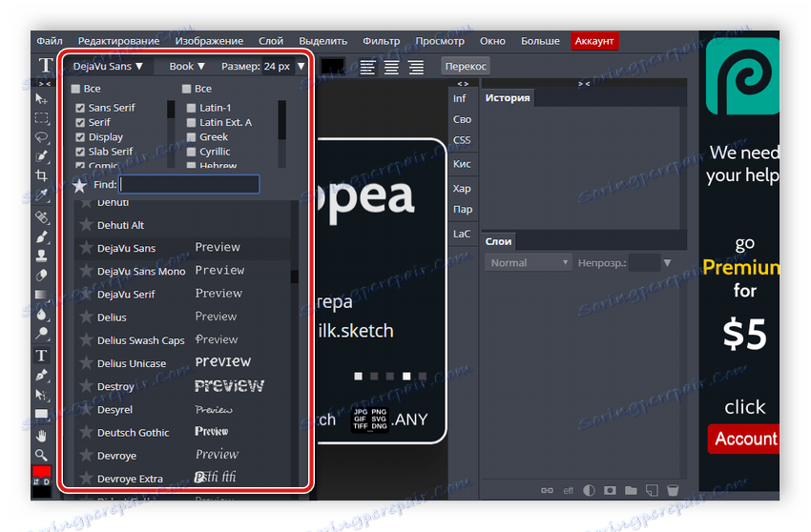Uncheck the Slab Serif checkbox
The width and height of the screenshot is (811, 532).
(x=80, y=152)
